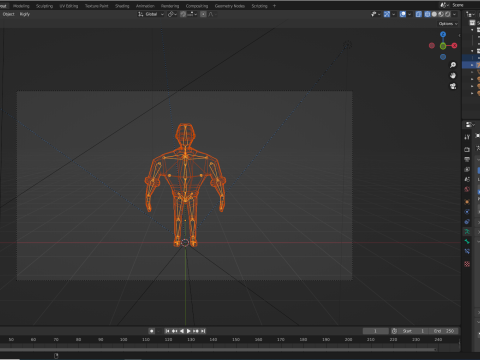Click the pan hand icon in viewport
The height and width of the screenshot is (360, 480).
pyautogui.click(x=453, y=76)
